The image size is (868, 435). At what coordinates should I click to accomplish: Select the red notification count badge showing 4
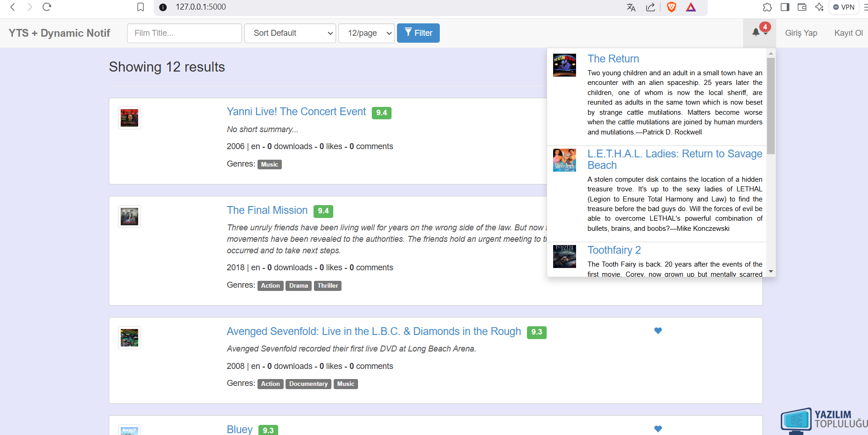[x=765, y=27]
